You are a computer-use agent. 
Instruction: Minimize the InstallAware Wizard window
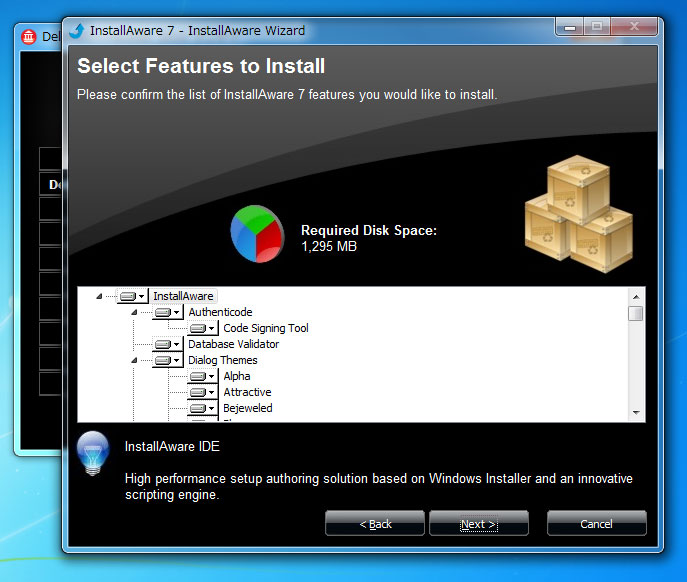tap(569, 27)
